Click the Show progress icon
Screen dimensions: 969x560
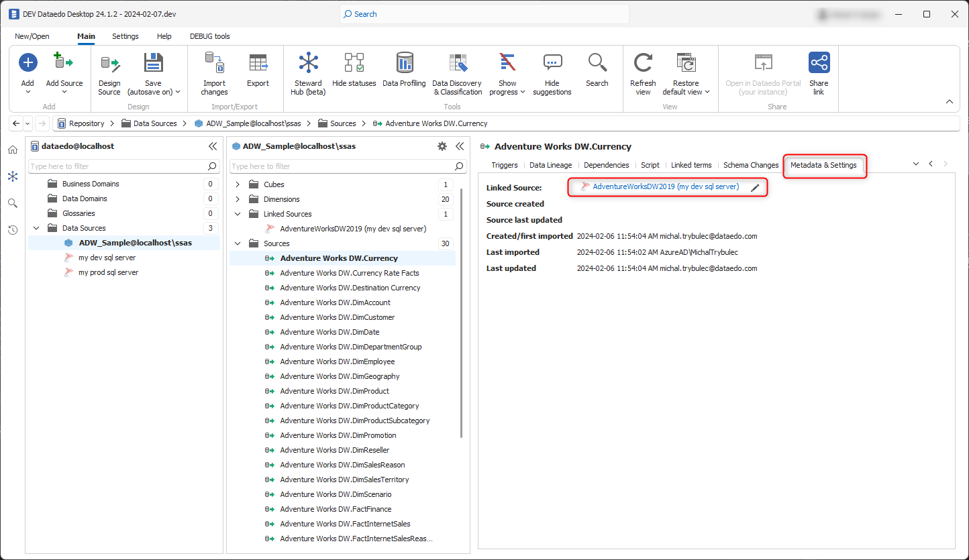pos(508,63)
